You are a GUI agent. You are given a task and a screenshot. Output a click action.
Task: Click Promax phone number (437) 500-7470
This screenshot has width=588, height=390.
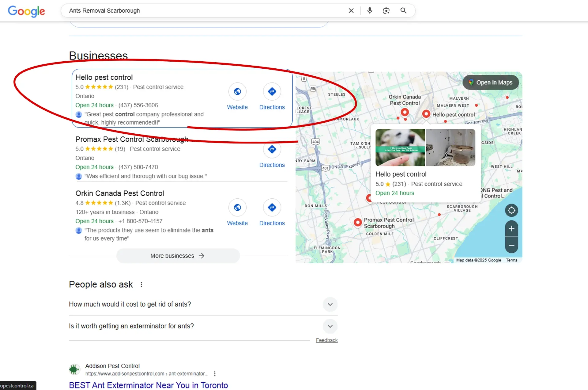point(138,167)
